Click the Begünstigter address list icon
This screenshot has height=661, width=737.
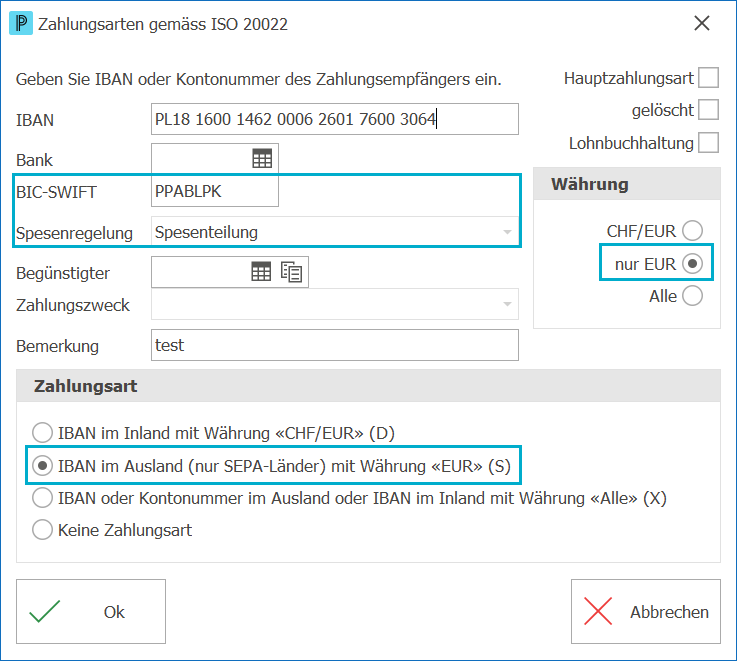(291, 272)
